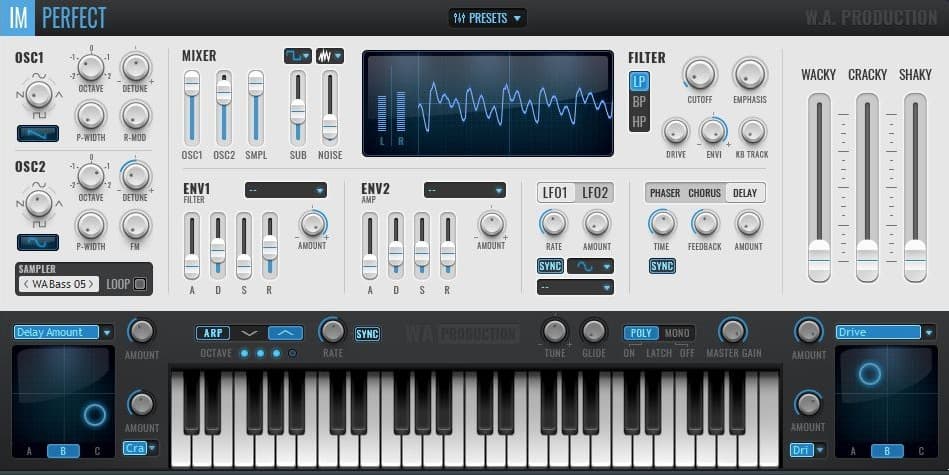Select previous sample before WA Bass 05
This screenshot has height=475, width=949.
click(27, 284)
